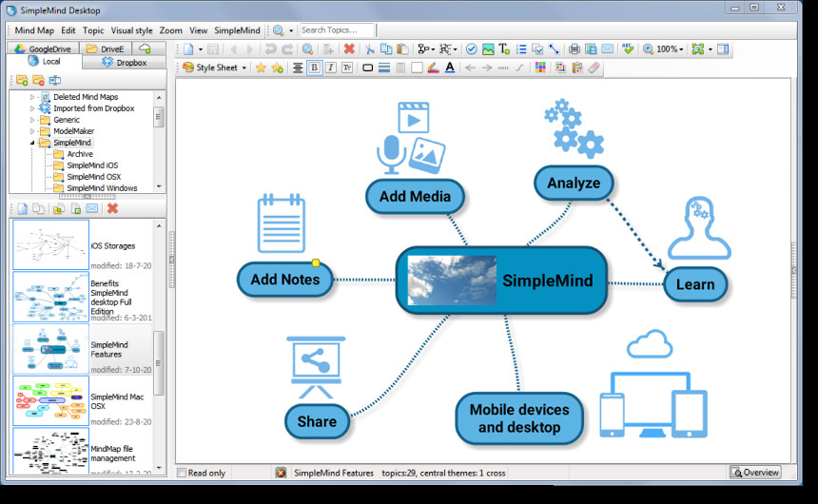818x504 pixels.
Task: Open the Zoom menu
Action: [x=171, y=30]
